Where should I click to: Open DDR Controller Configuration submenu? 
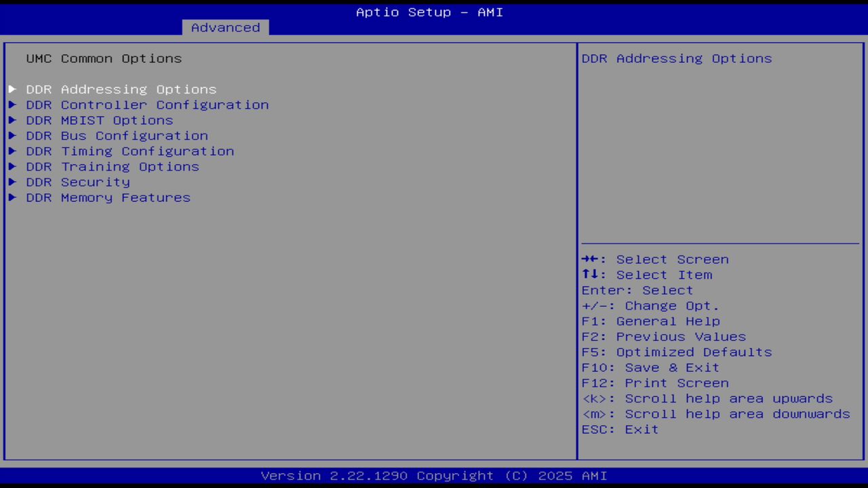point(147,104)
